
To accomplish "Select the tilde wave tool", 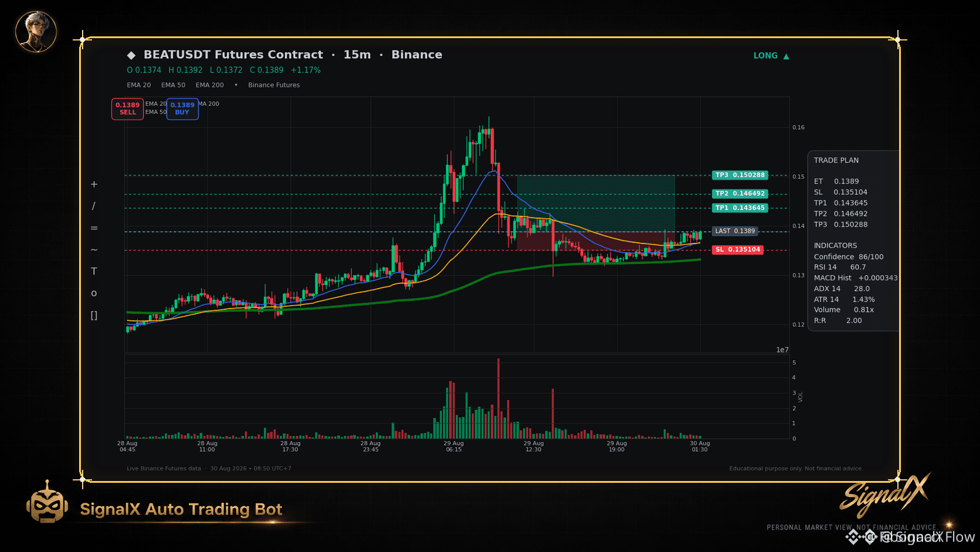I will 94,250.
